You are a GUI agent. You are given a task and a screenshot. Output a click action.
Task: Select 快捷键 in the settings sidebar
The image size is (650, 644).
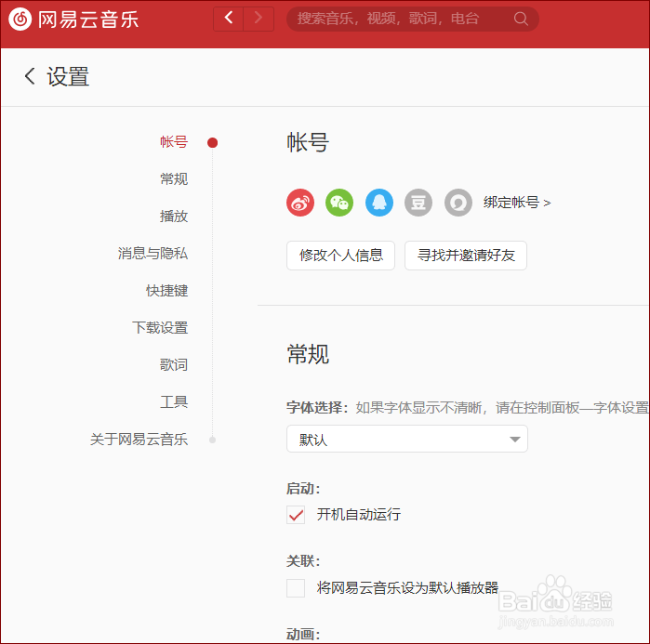(166, 290)
